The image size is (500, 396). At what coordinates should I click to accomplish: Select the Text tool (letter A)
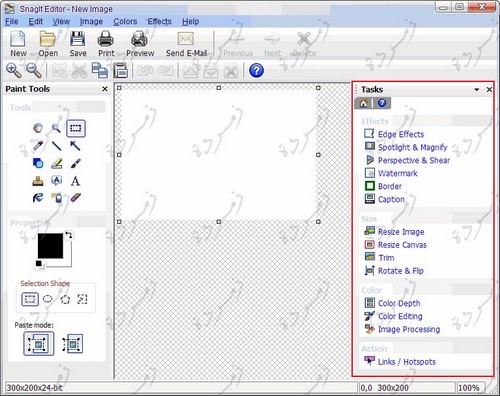pyautogui.click(x=75, y=181)
